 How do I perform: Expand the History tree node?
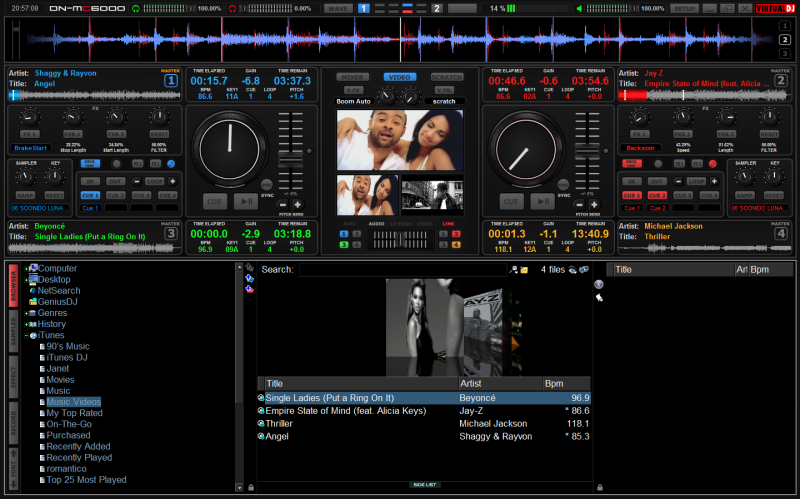coord(26,325)
